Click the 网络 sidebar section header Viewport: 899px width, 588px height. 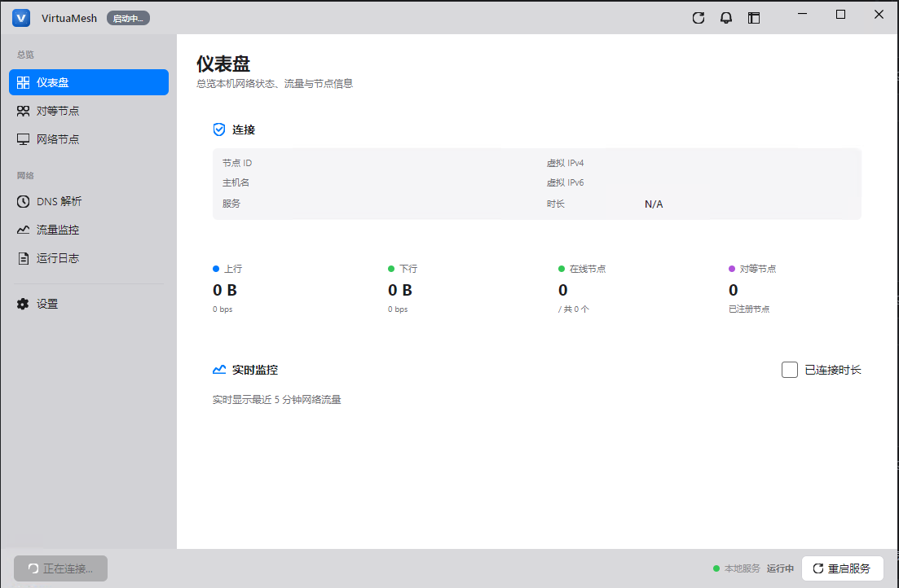point(25,175)
